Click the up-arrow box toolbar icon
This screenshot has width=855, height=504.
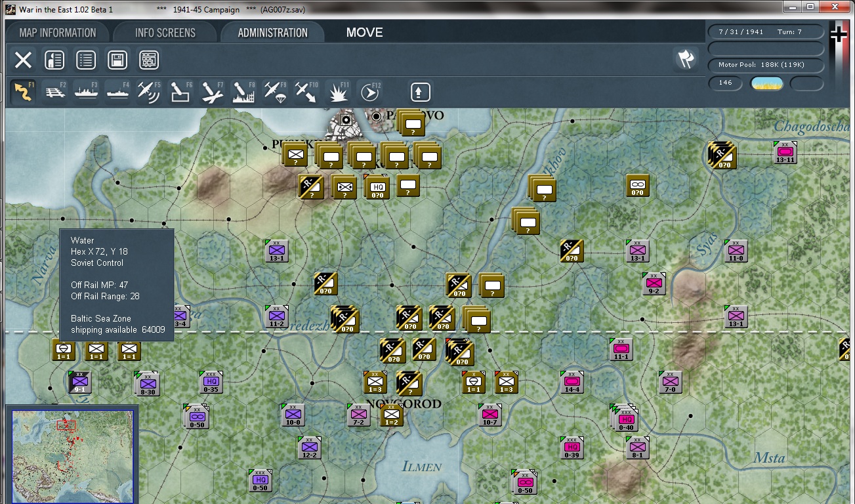point(421,92)
